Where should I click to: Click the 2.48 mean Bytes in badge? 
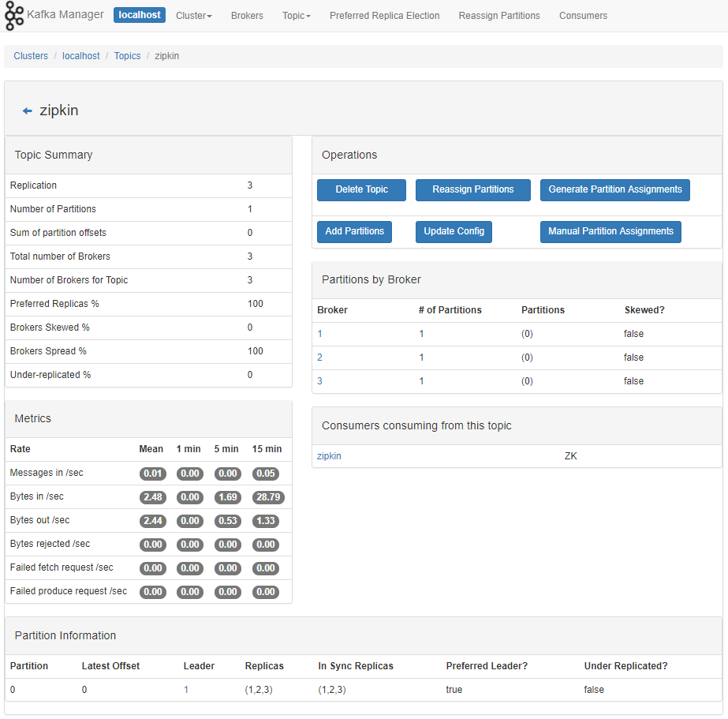pos(153,497)
